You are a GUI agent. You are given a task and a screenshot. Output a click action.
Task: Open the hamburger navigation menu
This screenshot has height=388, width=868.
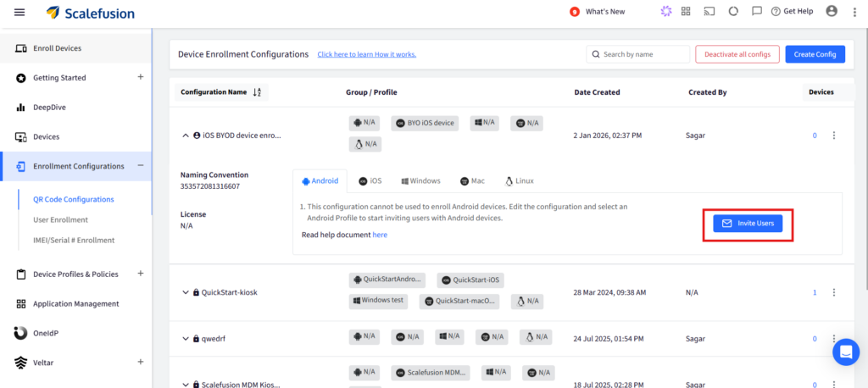pyautogui.click(x=19, y=12)
